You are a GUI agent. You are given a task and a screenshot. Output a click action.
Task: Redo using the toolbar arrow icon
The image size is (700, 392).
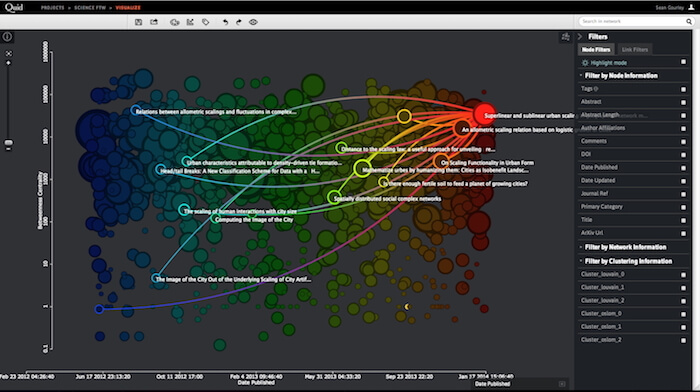pyautogui.click(x=239, y=22)
